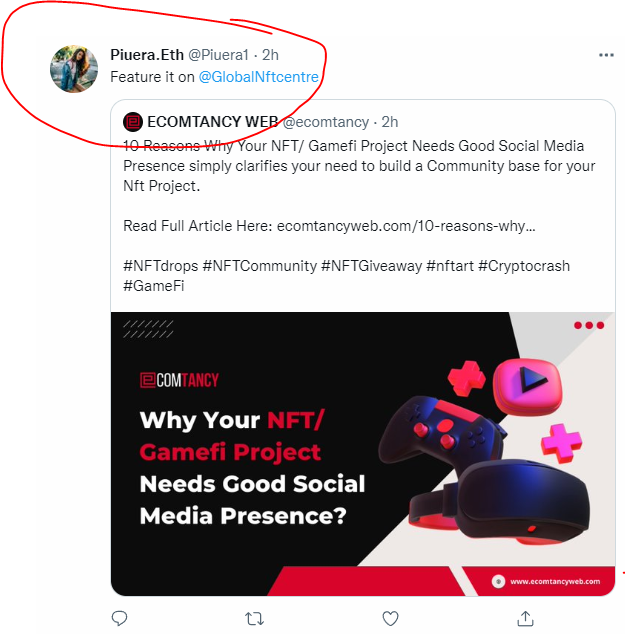
Task: Open the quoted tweet body text
Action: click(x=359, y=166)
